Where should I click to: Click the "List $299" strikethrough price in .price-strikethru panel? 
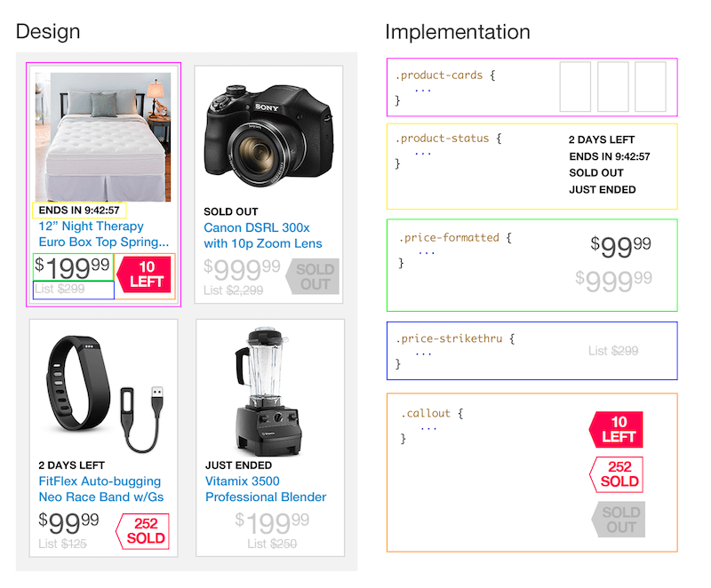(613, 351)
